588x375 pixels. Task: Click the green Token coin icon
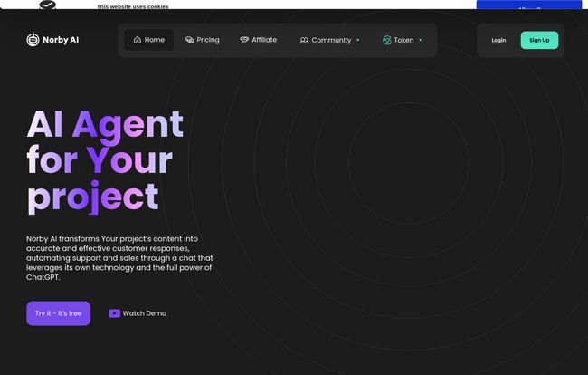point(386,40)
